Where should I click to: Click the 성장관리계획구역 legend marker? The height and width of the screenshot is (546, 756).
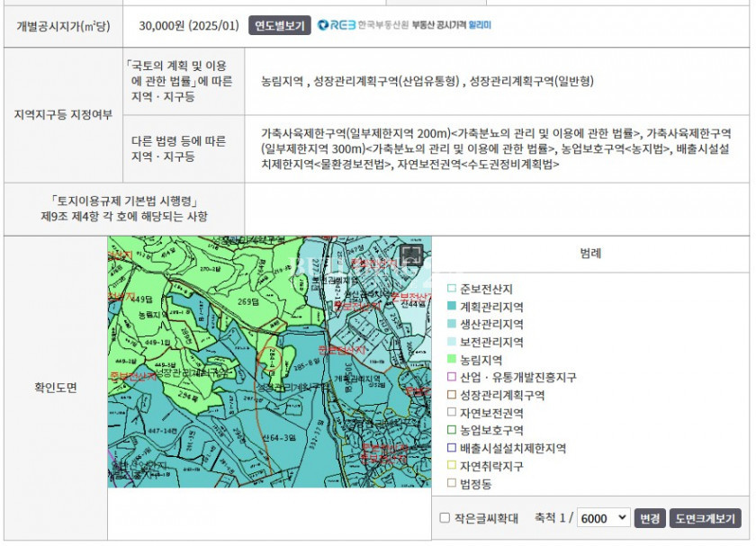tap(452, 395)
